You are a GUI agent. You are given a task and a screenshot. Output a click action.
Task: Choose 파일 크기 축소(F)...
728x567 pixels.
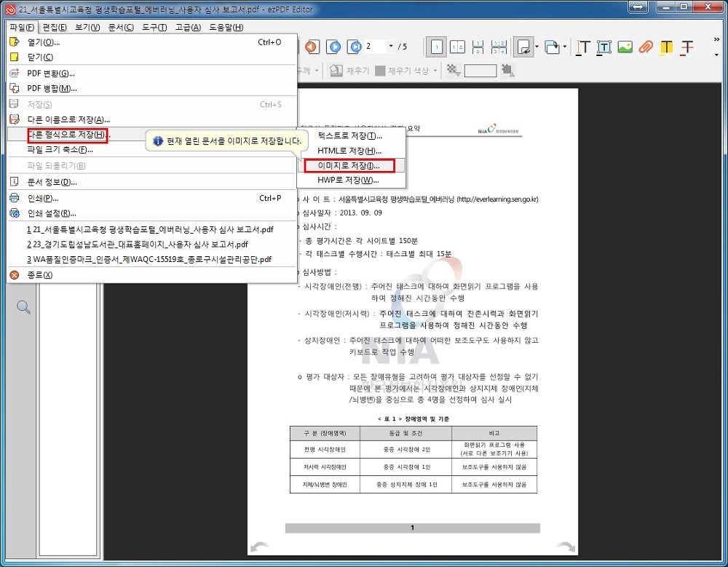[152, 149]
